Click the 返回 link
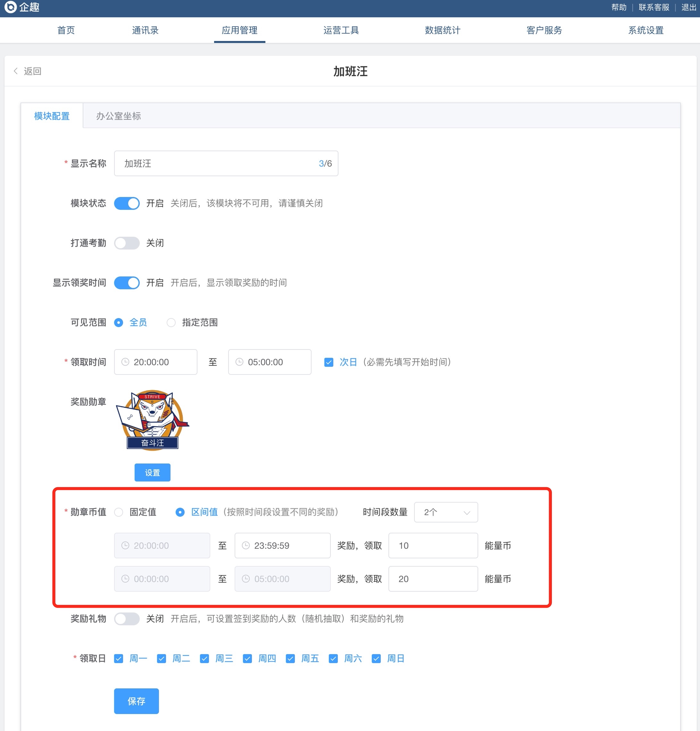 click(x=32, y=71)
